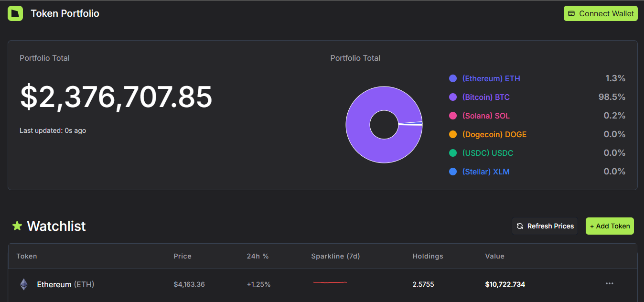Click the Dogecoin orange legend dot
This screenshot has width=644, height=302.
453,134
